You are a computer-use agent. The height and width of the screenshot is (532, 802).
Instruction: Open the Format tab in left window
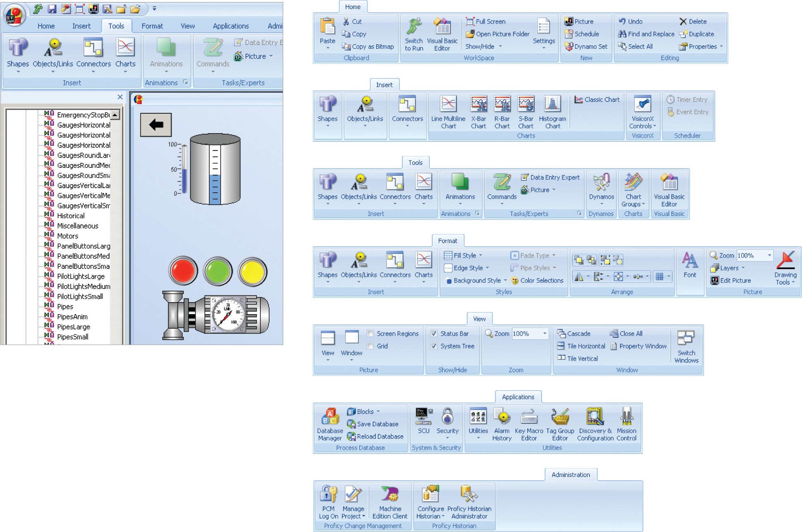(152, 26)
